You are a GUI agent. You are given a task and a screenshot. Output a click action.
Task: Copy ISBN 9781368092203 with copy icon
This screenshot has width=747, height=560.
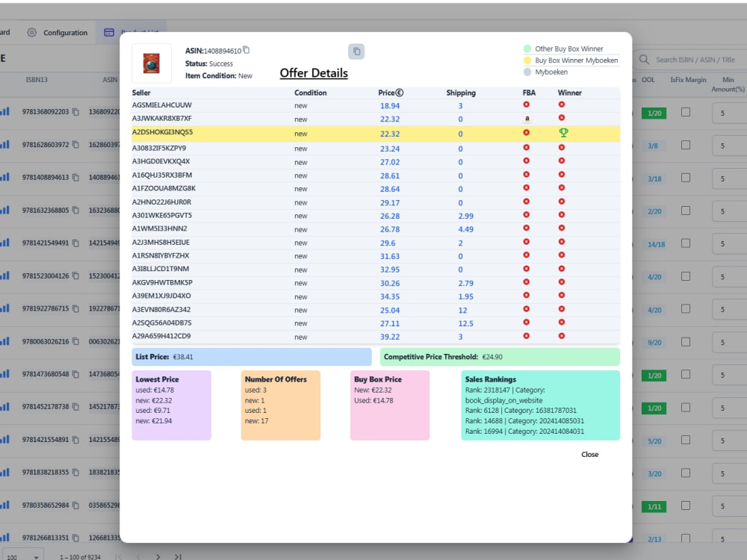click(75, 112)
